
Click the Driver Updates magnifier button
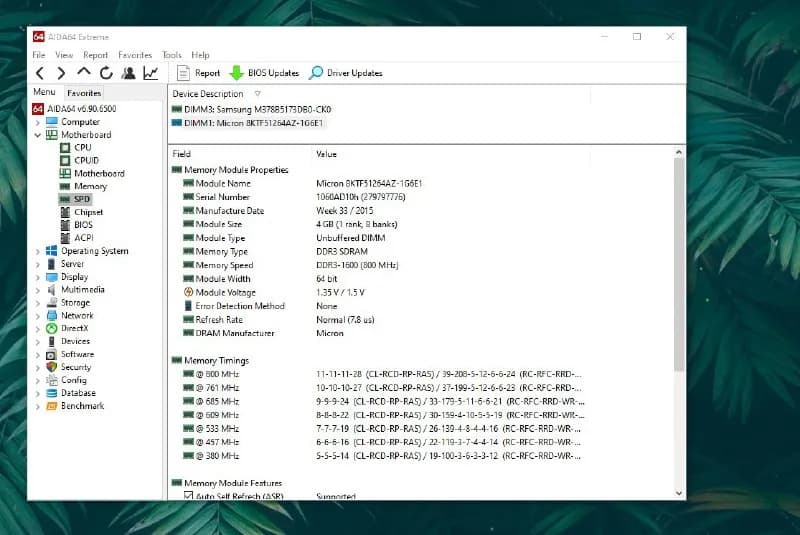coord(346,73)
